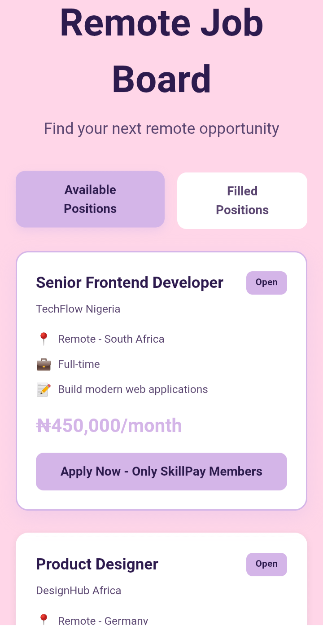Screen dimensions: 323x644
Task: Switch to the Filled Positions tab
Action: [242, 201]
